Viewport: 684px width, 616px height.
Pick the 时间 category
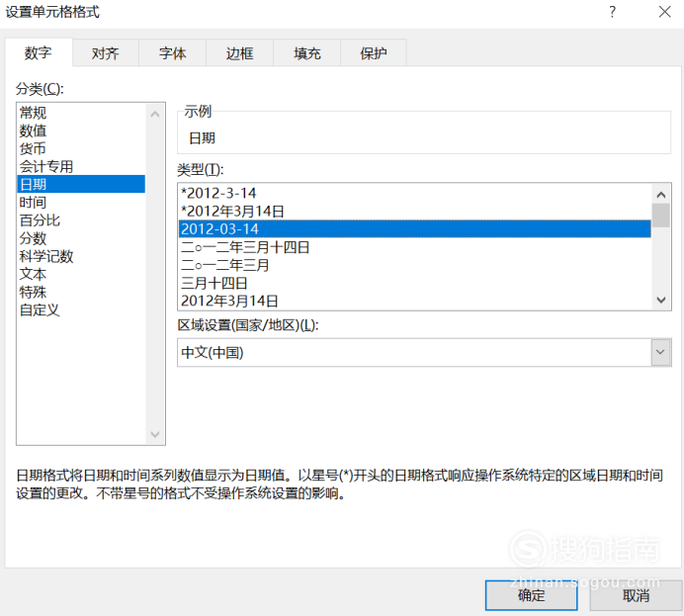click(x=81, y=202)
